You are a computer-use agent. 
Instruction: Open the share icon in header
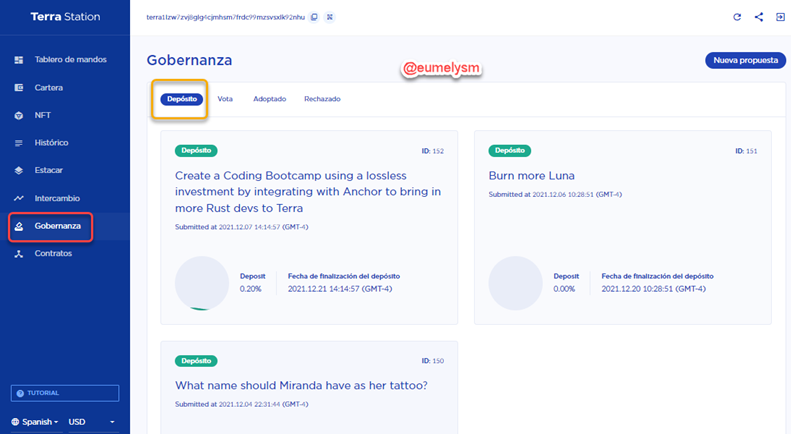[759, 17]
